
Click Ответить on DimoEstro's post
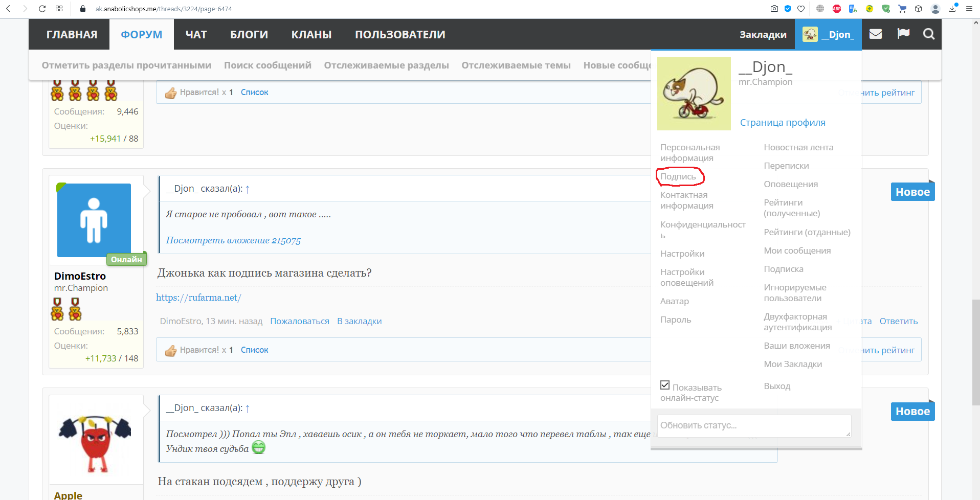pyautogui.click(x=899, y=322)
